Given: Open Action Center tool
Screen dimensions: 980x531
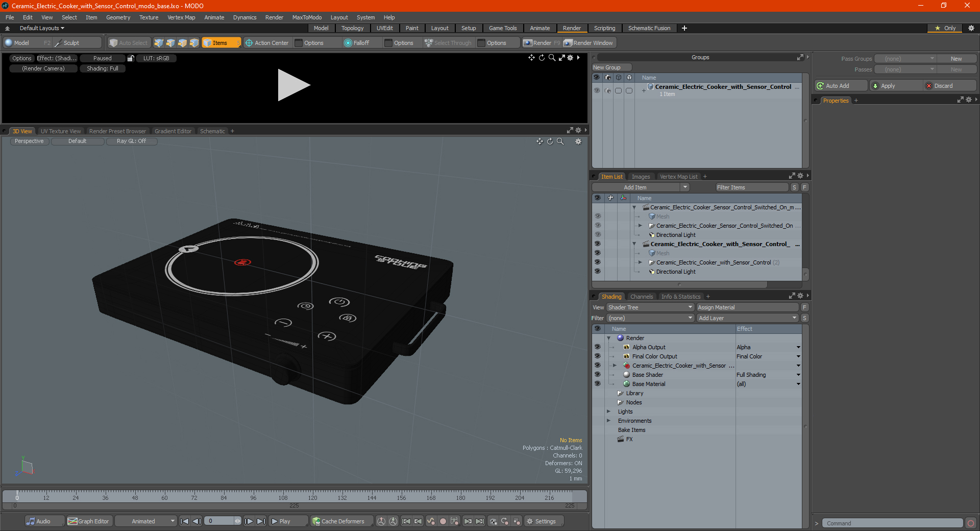Looking at the screenshot, I should (266, 43).
